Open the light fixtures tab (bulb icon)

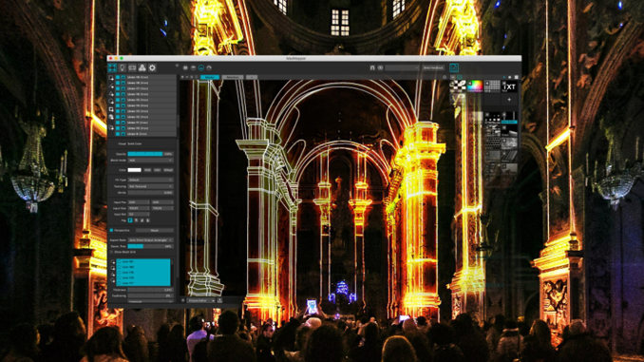[122, 67]
